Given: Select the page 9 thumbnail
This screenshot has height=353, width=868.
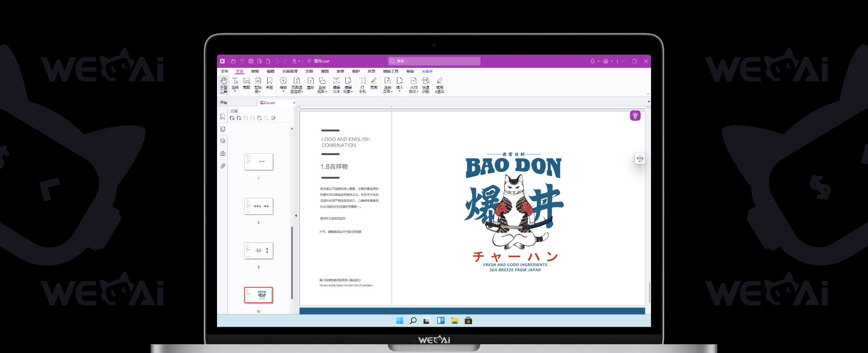Looking at the screenshot, I should coord(259,251).
